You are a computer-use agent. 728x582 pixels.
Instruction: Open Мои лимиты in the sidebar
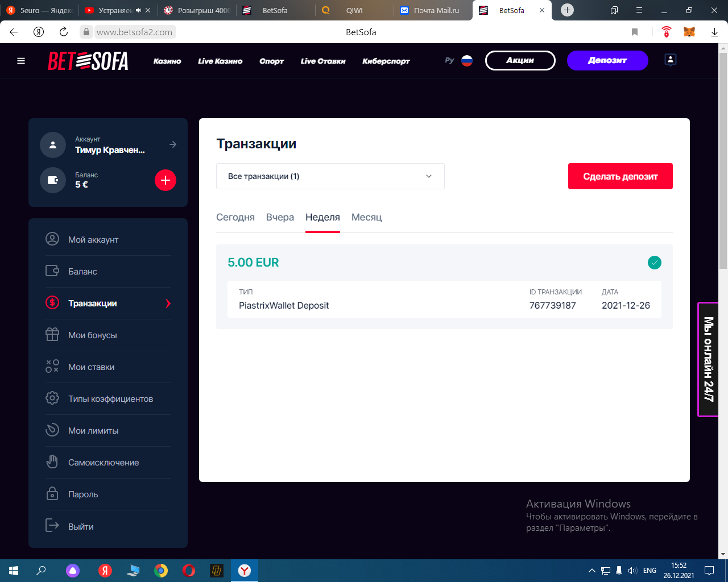click(108, 431)
